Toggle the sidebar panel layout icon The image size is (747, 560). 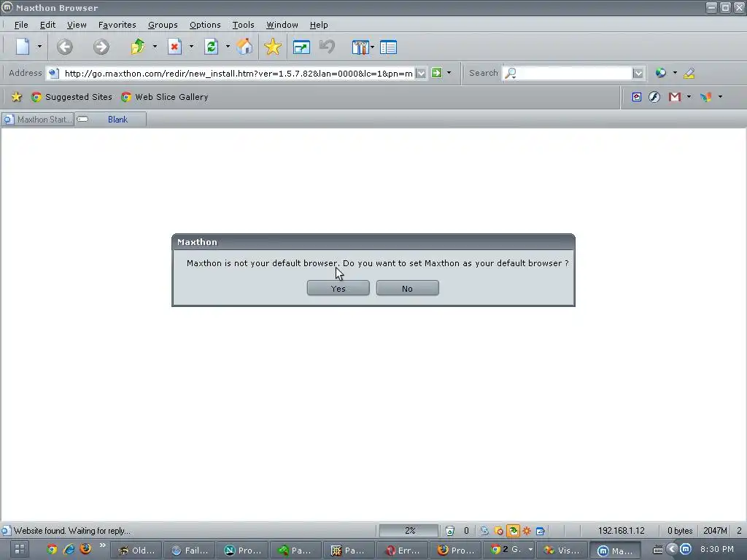point(388,47)
